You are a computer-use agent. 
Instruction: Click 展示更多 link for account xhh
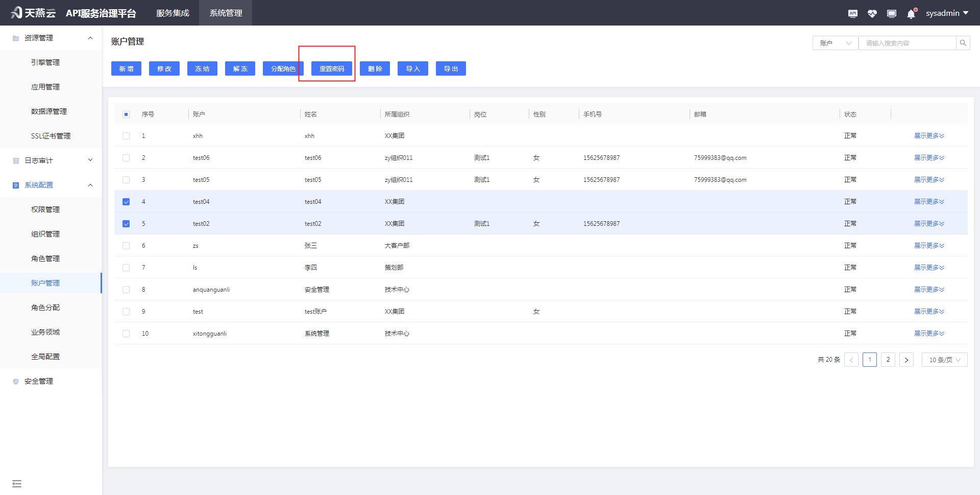coord(928,136)
